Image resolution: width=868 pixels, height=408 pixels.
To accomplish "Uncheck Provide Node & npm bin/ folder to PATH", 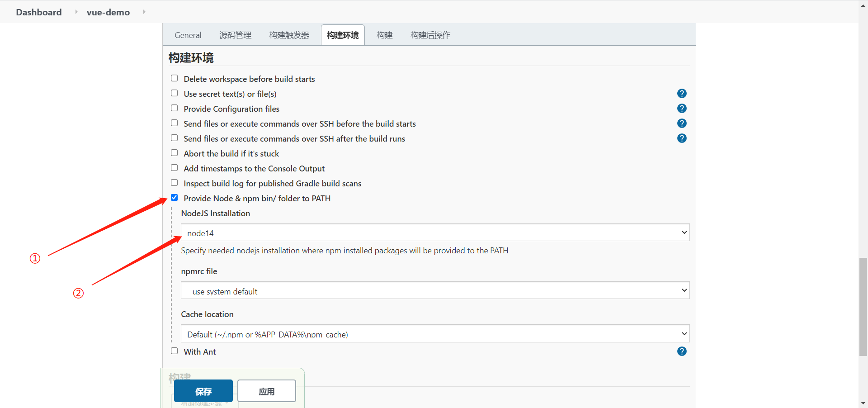I will tap(175, 198).
